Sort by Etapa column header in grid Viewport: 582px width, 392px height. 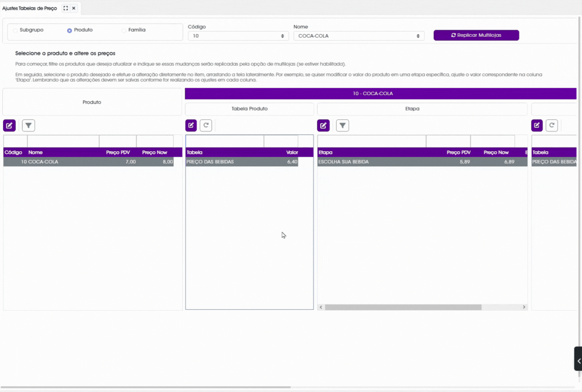click(372, 152)
